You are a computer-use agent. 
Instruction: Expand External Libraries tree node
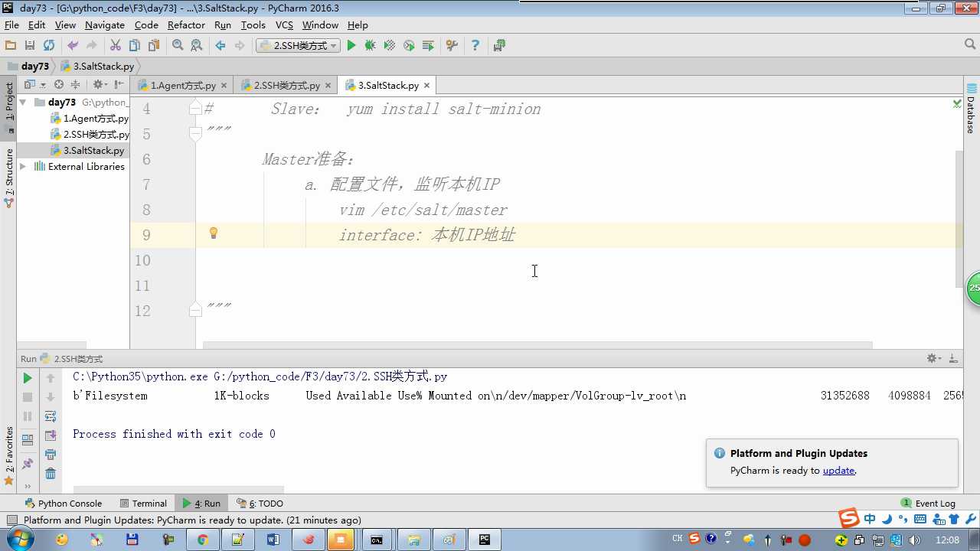(23, 166)
